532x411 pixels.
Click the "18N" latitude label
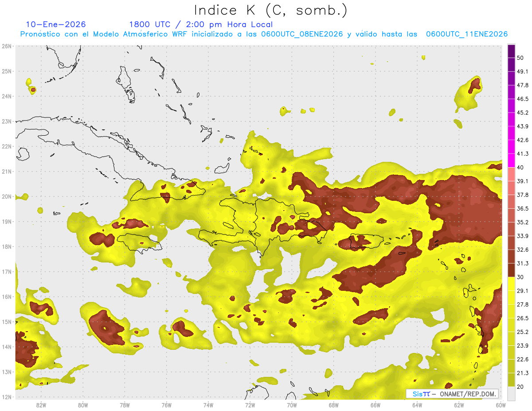[x=7, y=247]
